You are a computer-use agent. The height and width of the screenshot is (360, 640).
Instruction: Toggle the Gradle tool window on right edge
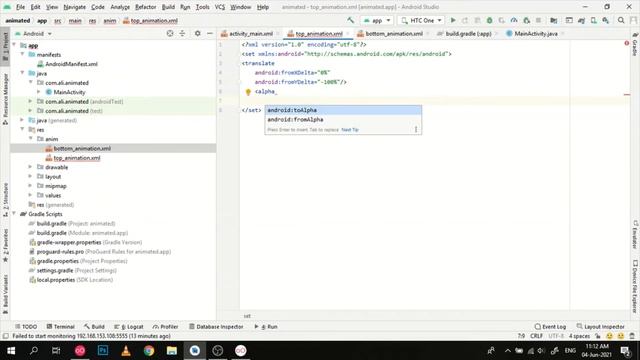pyautogui.click(x=635, y=44)
